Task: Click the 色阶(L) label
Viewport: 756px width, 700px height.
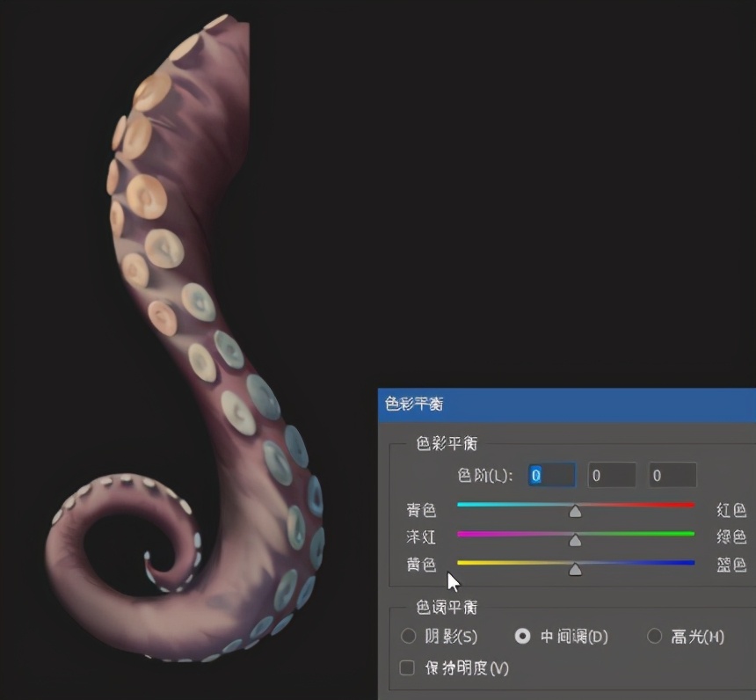Action: pyautogui.click(x=485, y=476)
